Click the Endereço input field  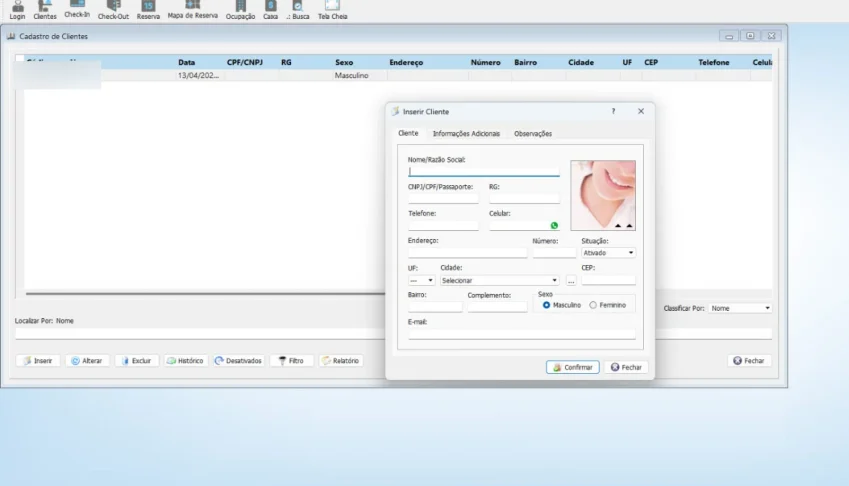(x=467, y=252)
